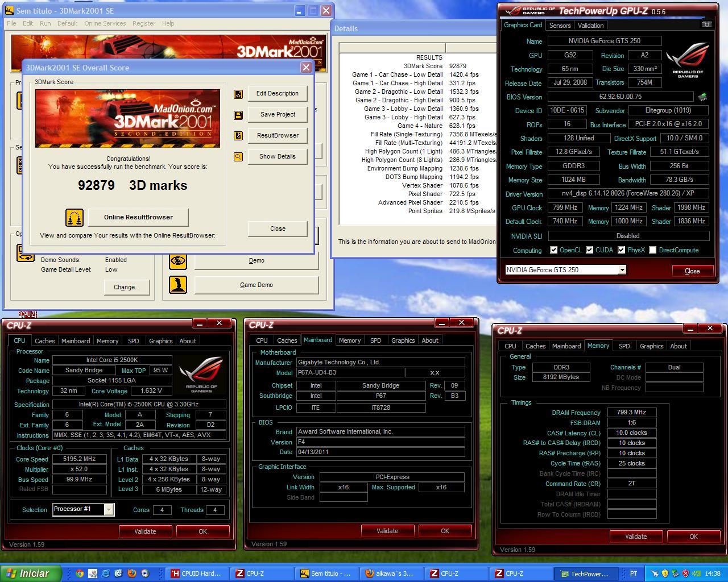Click the BIOS Version field 62.92.6D.00.75

pos(620,97)
